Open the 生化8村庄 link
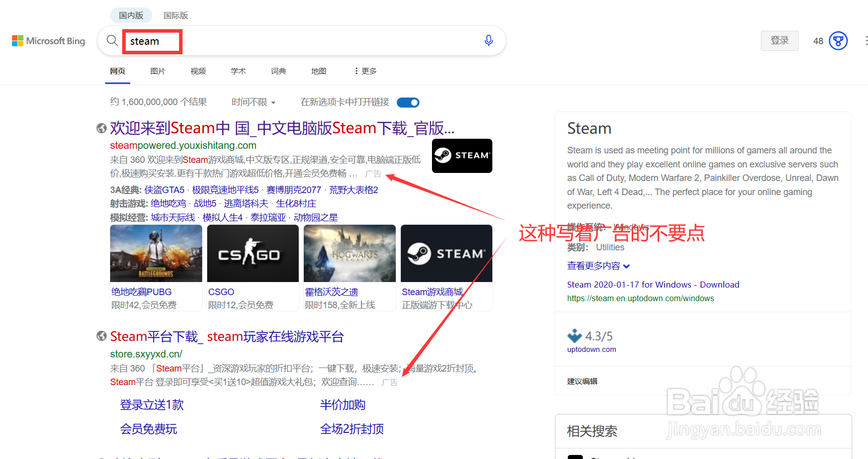The height and width of the screenshot is (459, 868). point(296,203)
